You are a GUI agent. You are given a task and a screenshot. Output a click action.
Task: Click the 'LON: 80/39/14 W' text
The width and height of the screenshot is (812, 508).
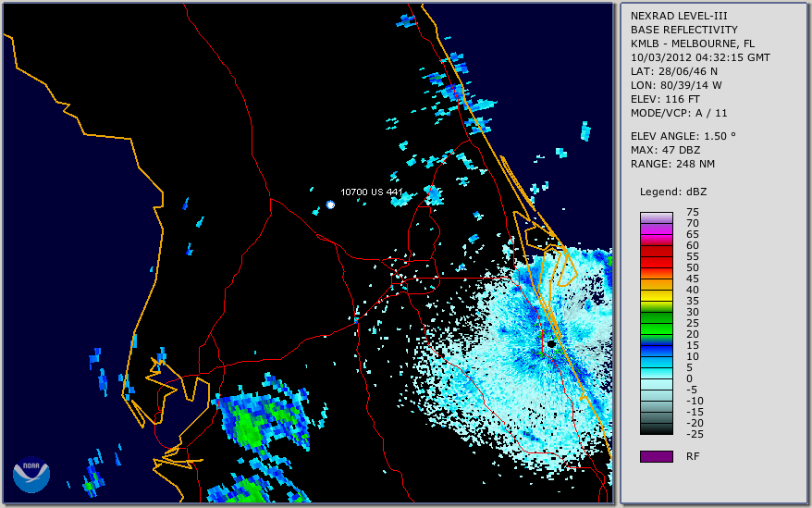676,85
